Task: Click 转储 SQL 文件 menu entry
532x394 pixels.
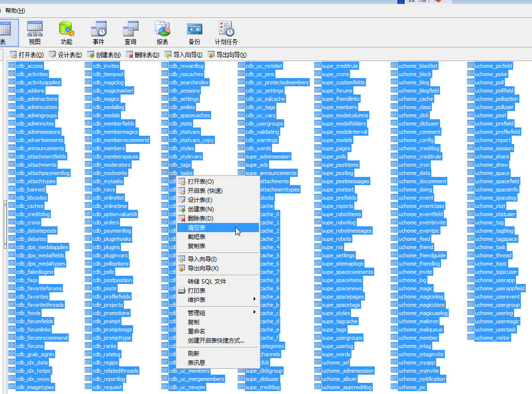Action: [x=207, y=282]
